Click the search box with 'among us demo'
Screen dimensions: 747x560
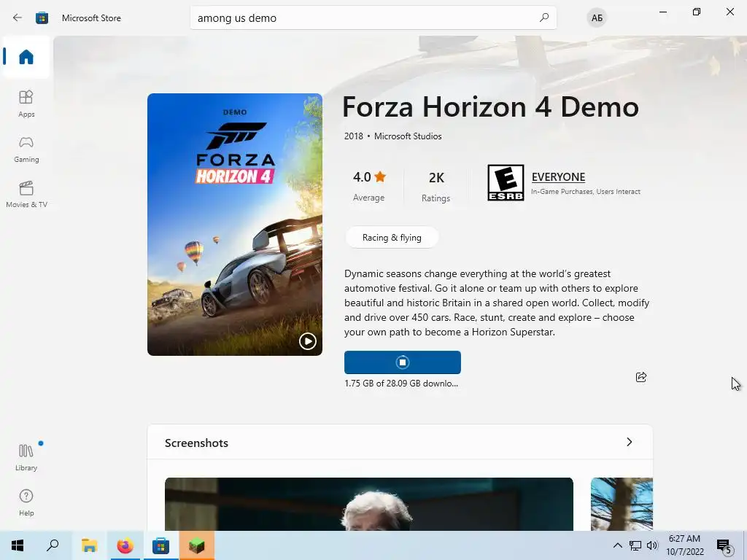pyautogui.click(x=373, y=18)
